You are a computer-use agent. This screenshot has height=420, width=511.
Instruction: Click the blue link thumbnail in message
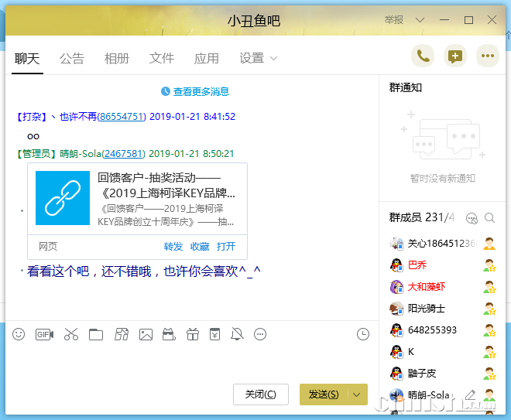click(x=63, y=198)
